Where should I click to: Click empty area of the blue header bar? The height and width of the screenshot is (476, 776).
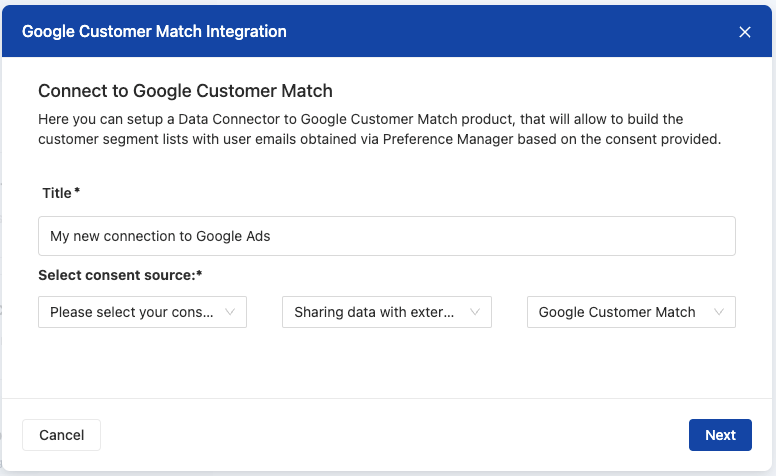[x=500, y=32]
